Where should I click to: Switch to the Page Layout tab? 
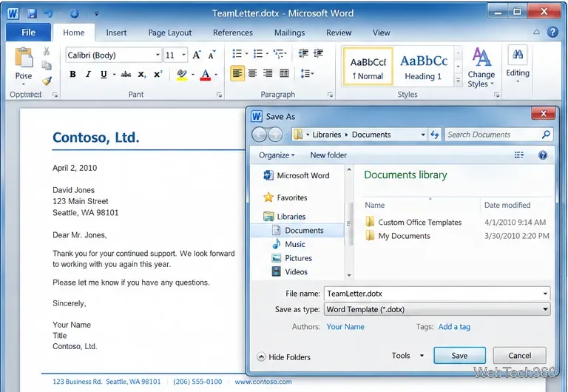coord(169,33)
